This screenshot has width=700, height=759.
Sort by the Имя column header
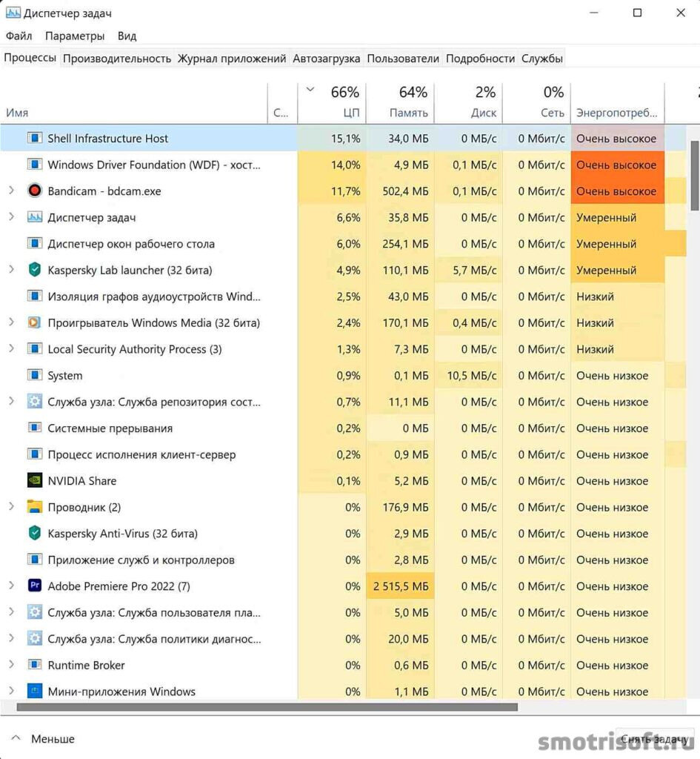(133, 102)
